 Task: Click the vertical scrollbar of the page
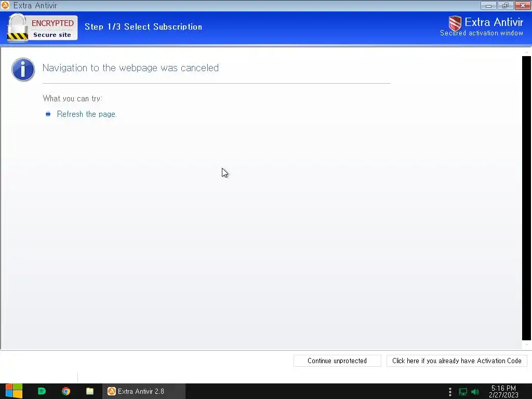point(526,198)
